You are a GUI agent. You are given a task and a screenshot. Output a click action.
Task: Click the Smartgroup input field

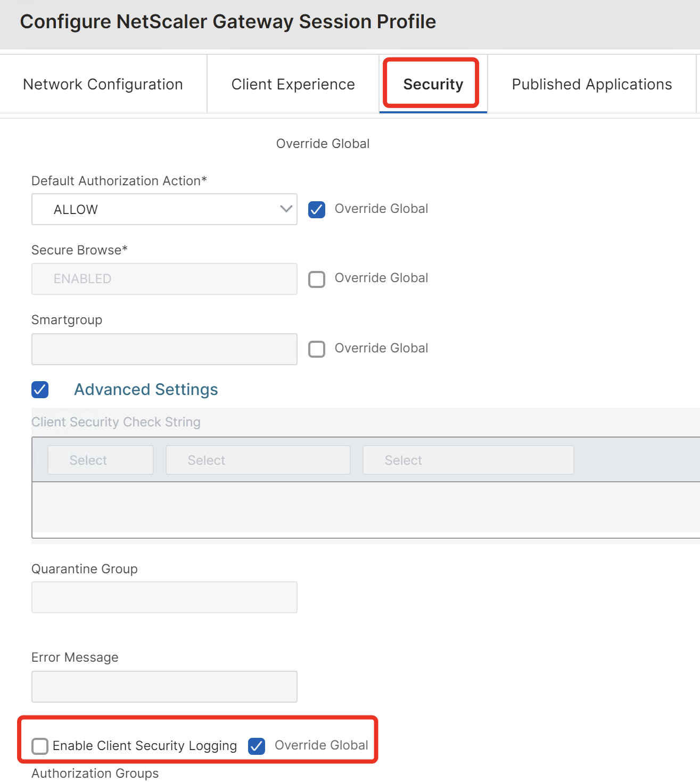click(164, 349)
